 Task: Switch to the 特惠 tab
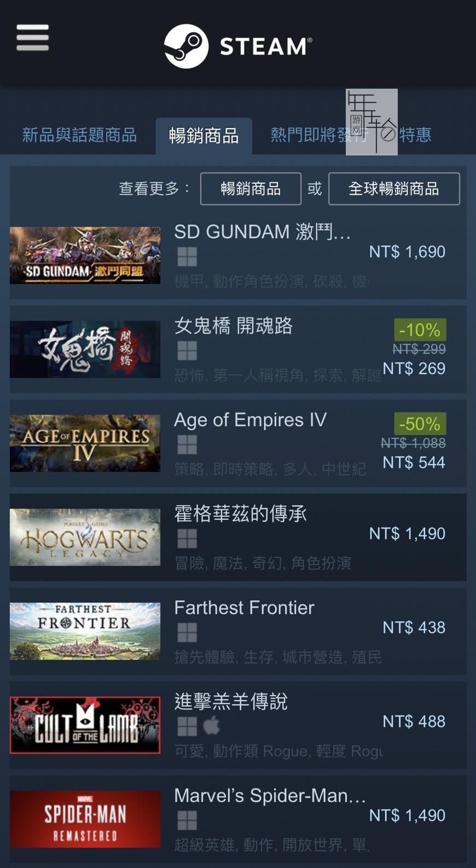[x=415, y=135]
